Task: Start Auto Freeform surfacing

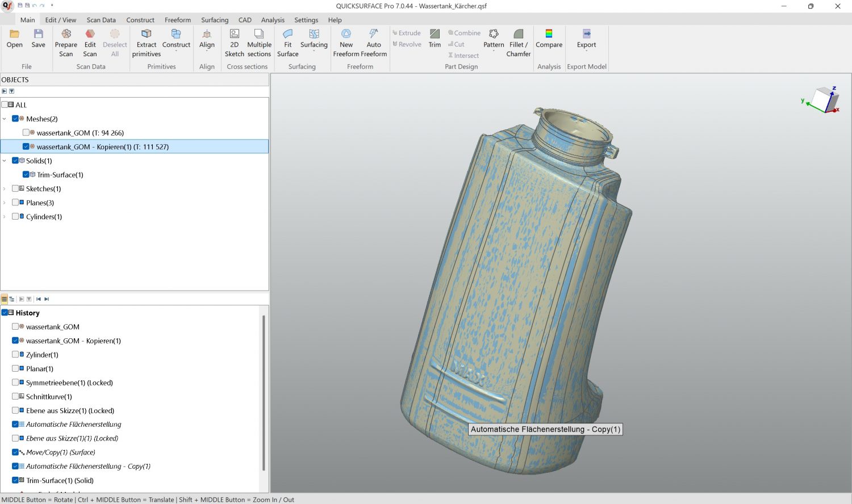Action: click(373, 35)
